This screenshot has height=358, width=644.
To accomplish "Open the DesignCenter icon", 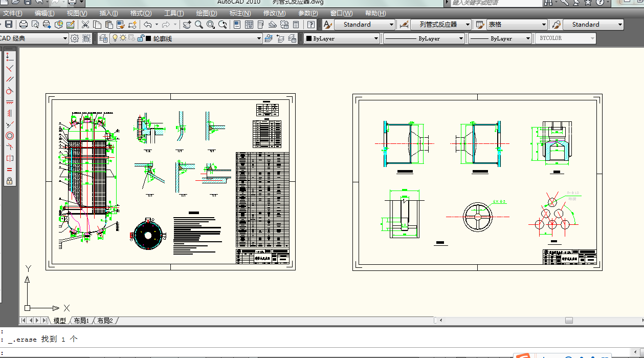I will [249, 24].
